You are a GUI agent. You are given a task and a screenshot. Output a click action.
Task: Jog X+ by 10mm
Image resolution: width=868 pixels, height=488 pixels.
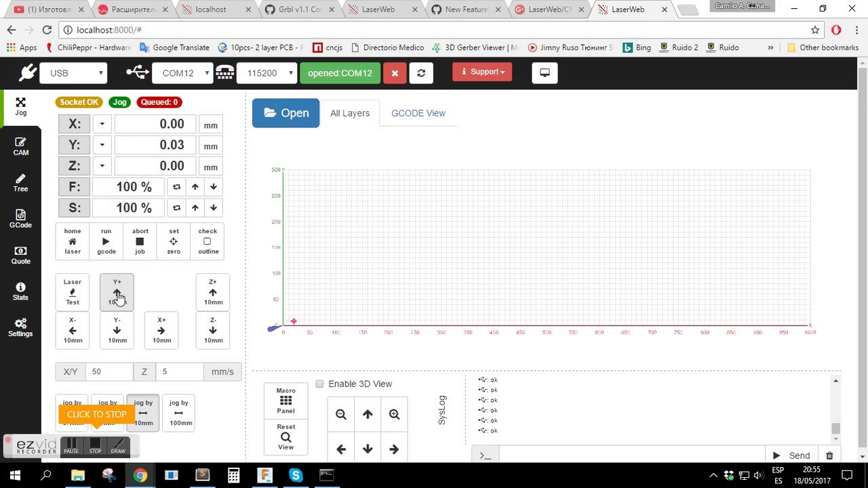pyautogui.click(x=161, y=330)
